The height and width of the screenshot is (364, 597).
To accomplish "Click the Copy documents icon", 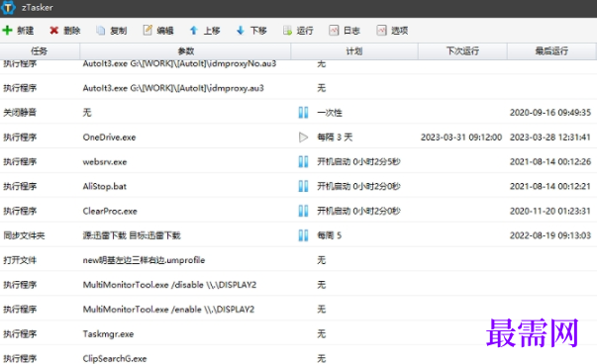I will pos(101,30).
